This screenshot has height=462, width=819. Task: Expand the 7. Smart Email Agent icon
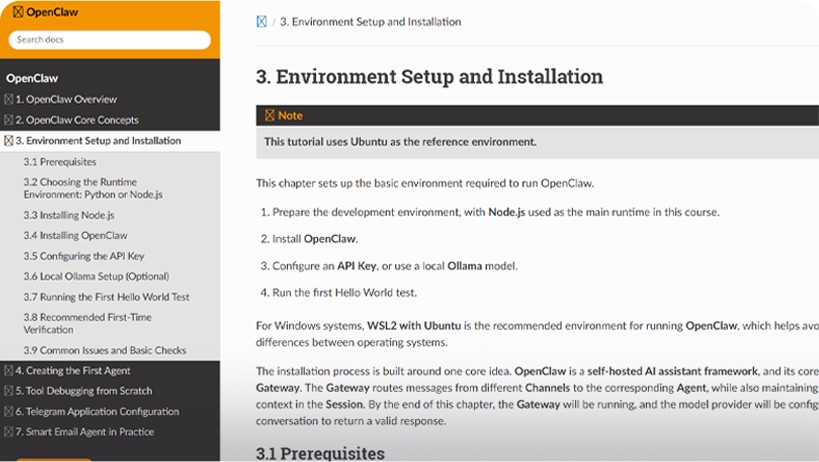click(x=9, y=432)
